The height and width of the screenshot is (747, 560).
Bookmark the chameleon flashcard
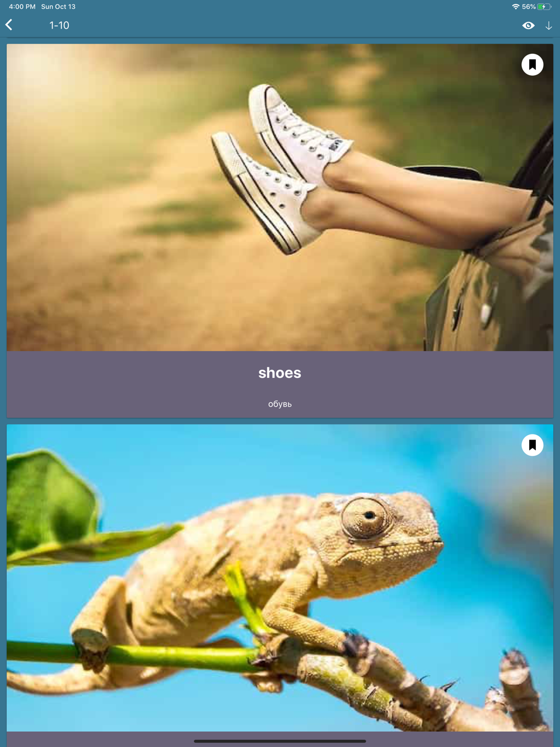[532, 445]
